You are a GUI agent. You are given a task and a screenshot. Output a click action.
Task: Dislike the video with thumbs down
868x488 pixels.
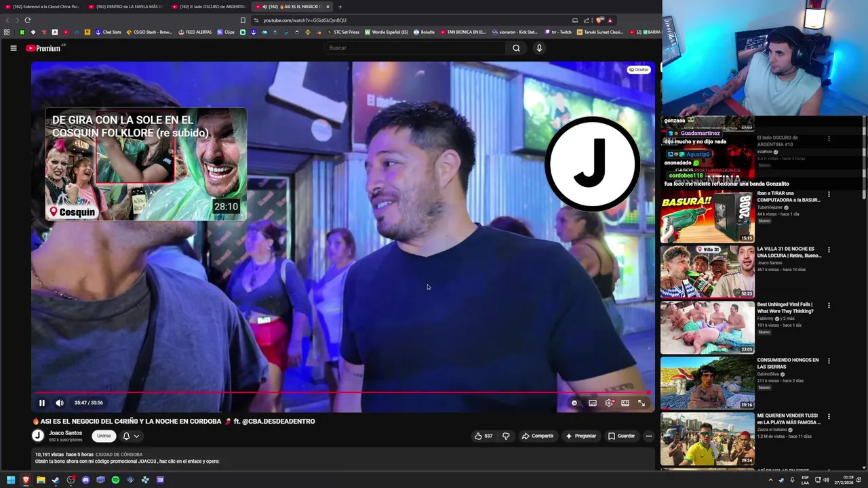point(506,436)
